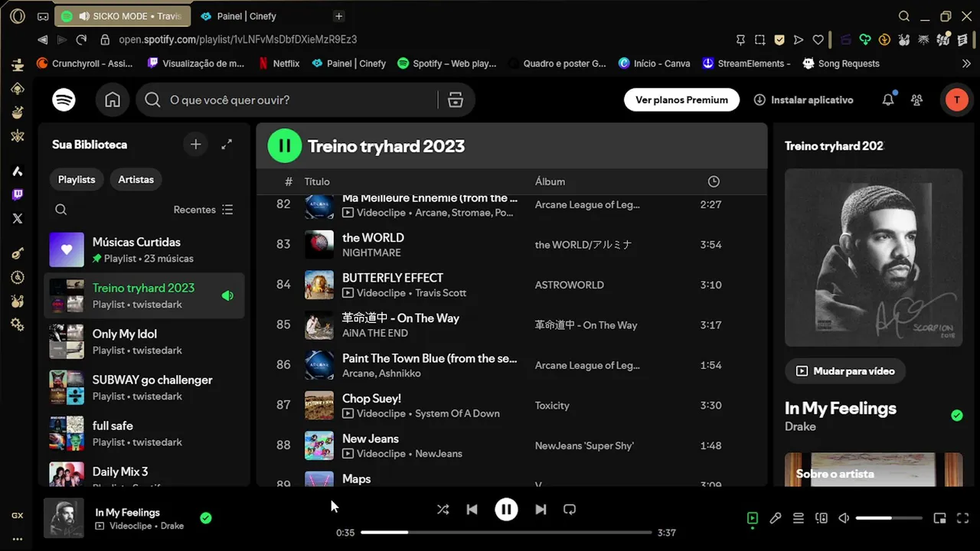
Task: Search inside the library
Action: point(61,210)
